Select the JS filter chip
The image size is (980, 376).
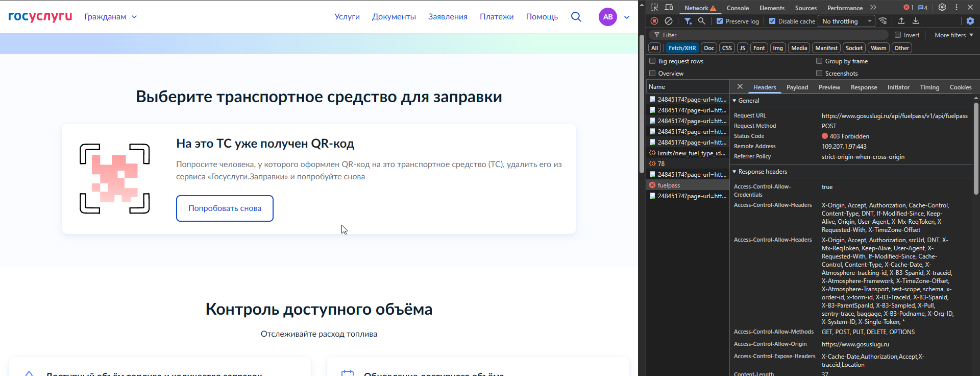743,48
